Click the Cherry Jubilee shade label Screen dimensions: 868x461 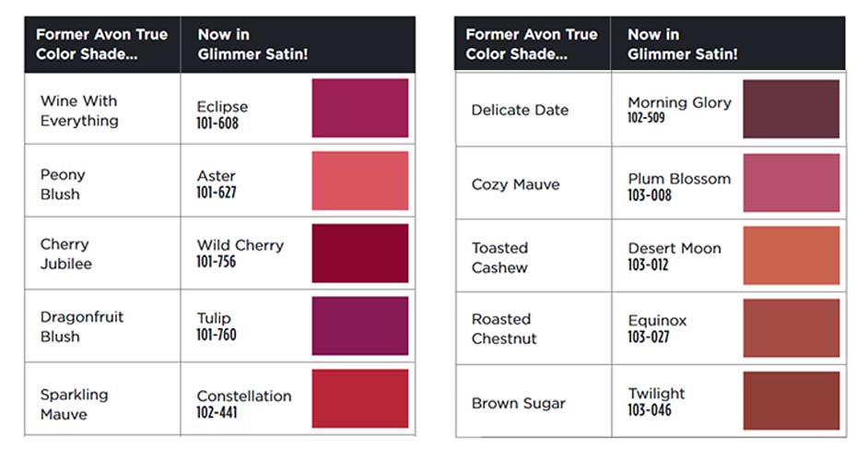[x=65, y=254]
